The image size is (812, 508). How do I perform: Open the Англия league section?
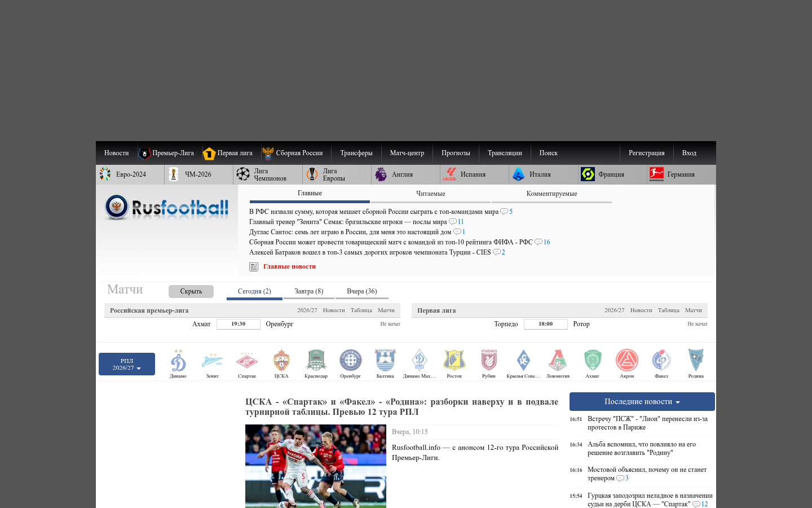[x=406, y=174]
